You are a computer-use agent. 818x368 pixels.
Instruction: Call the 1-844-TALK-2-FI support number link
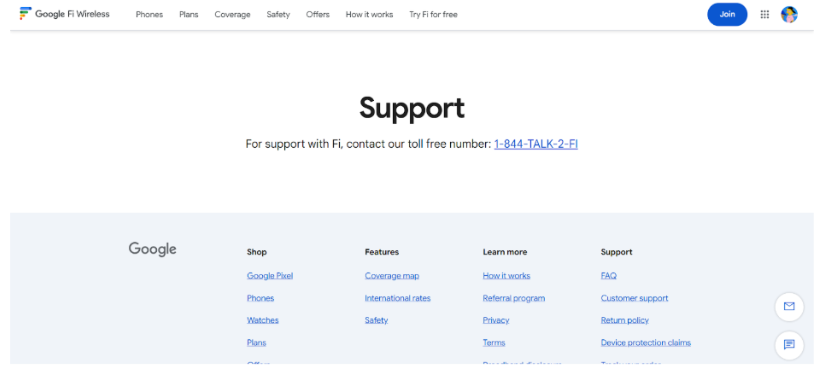click(x=536, y=144)
